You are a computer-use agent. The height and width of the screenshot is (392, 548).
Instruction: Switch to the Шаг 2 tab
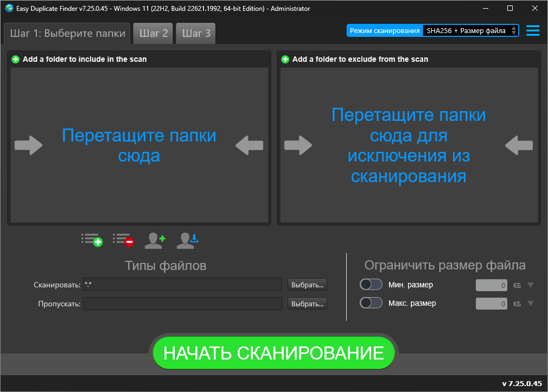152,33
